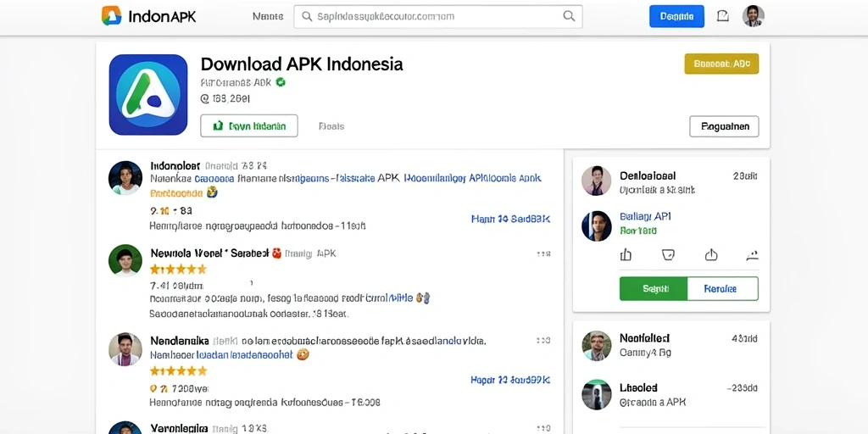Click the Neotlalied name in the sidebar
Viewport: 868px width, 434px height.
coord(644,338)
